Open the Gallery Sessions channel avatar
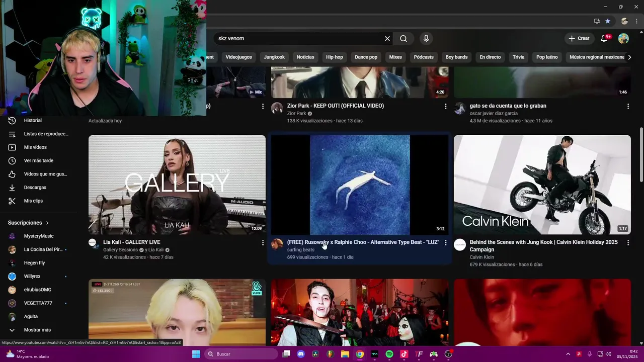Image resolution: width=644 pixels, height=362 pixels. (93, 243)
